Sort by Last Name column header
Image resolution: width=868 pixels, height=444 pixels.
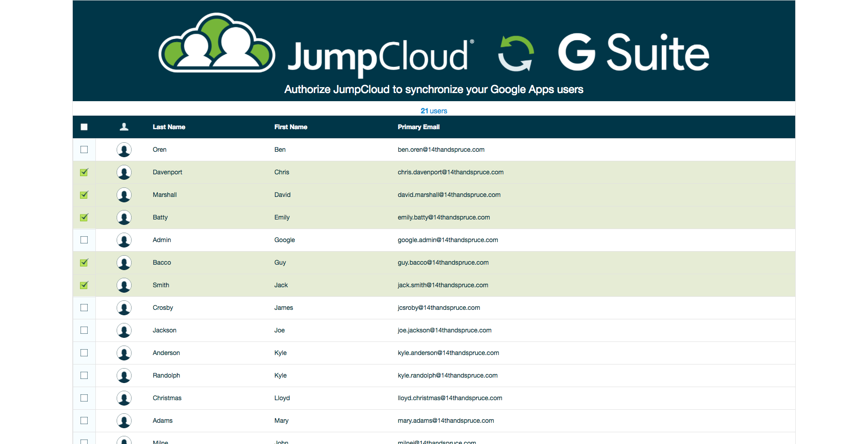pyautogui.click(x=169, y=127)
